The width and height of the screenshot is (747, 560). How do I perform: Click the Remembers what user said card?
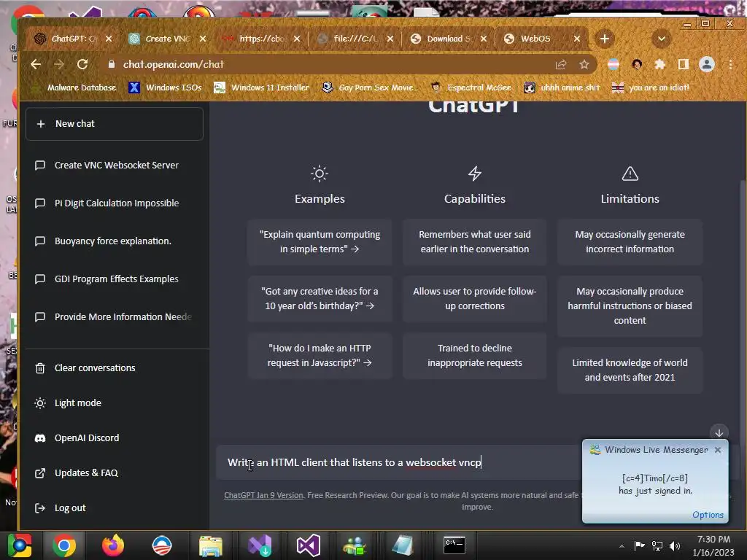click(474, 242)
